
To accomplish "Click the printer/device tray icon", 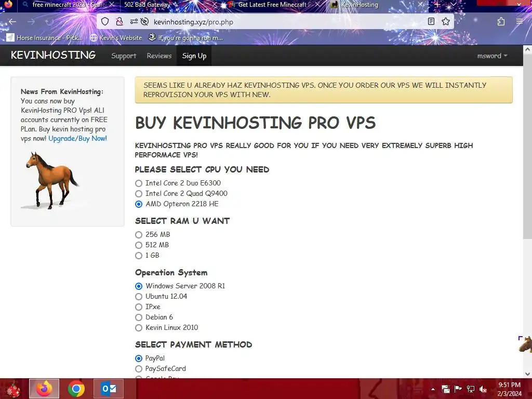I will pyautogui.click(x=445, y=389).
